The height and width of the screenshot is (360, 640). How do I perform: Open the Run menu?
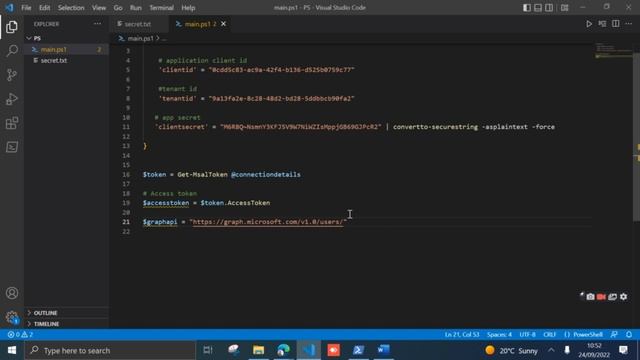click(x=136, y=8)
